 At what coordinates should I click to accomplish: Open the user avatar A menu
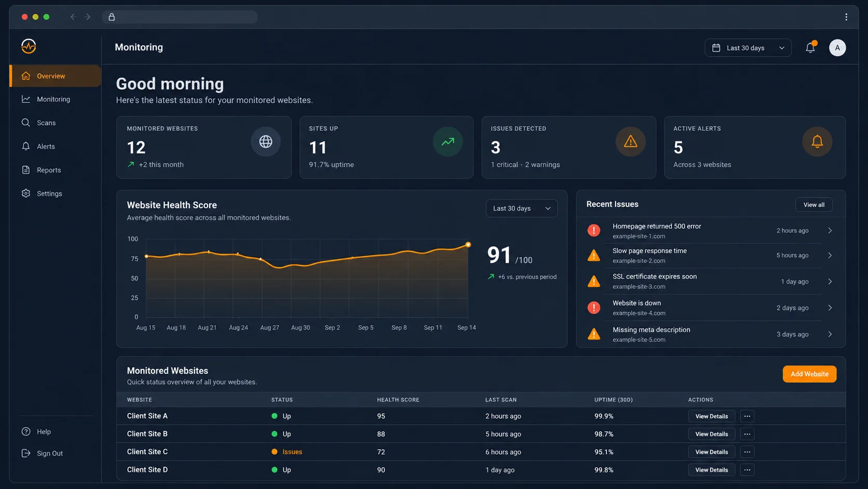837,48
